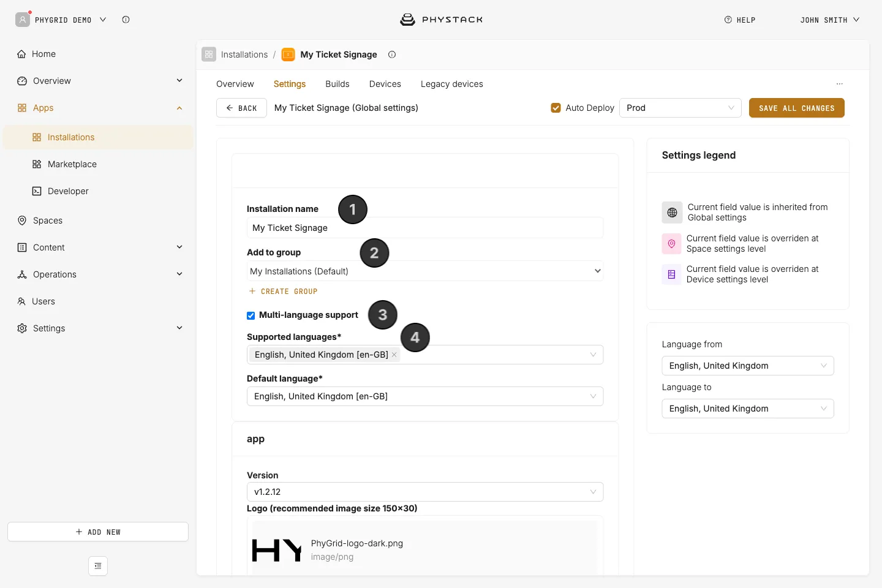Toggle the Auto Deploy checkbox

556,108
